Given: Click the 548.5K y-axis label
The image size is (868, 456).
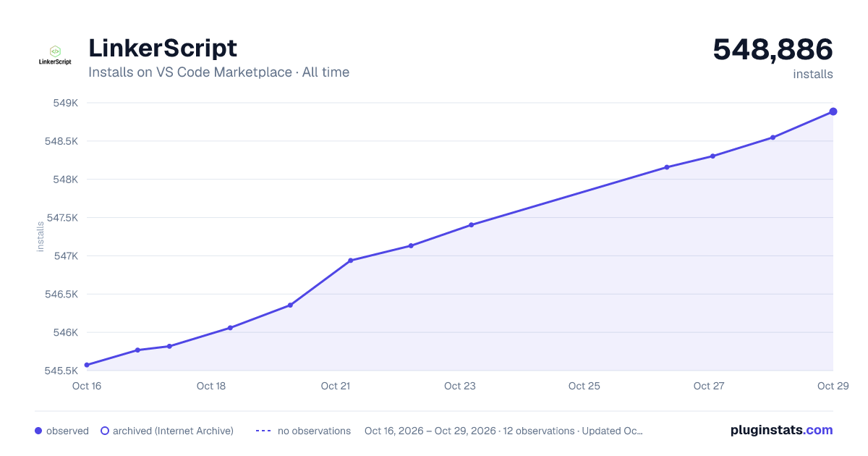Looking at the screenshot, I should [61, 141].
